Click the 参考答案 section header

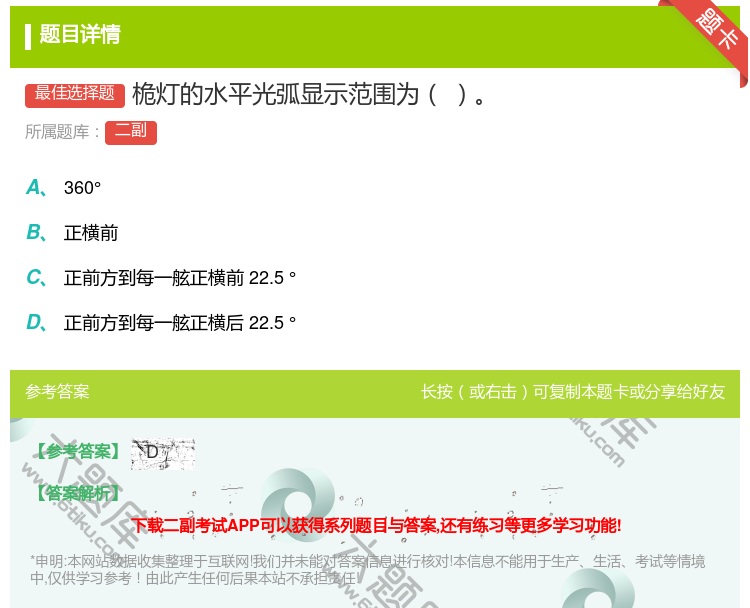pyautogui.click(x=57, y=392)
